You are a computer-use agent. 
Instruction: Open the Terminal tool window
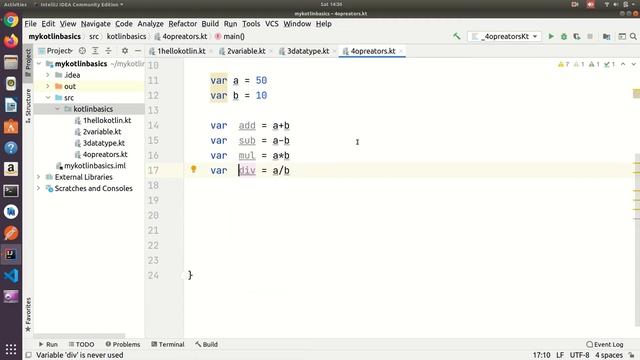[x=168, y=344]
